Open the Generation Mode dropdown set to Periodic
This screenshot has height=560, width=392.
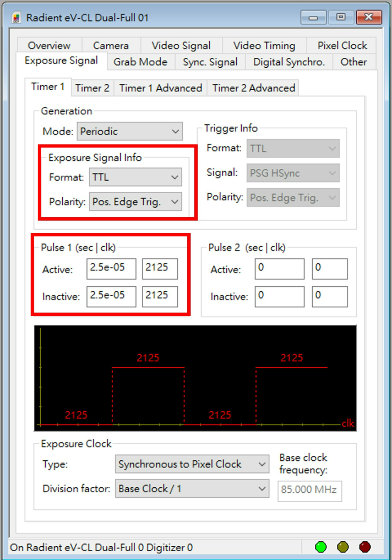[x=130, y=131]
